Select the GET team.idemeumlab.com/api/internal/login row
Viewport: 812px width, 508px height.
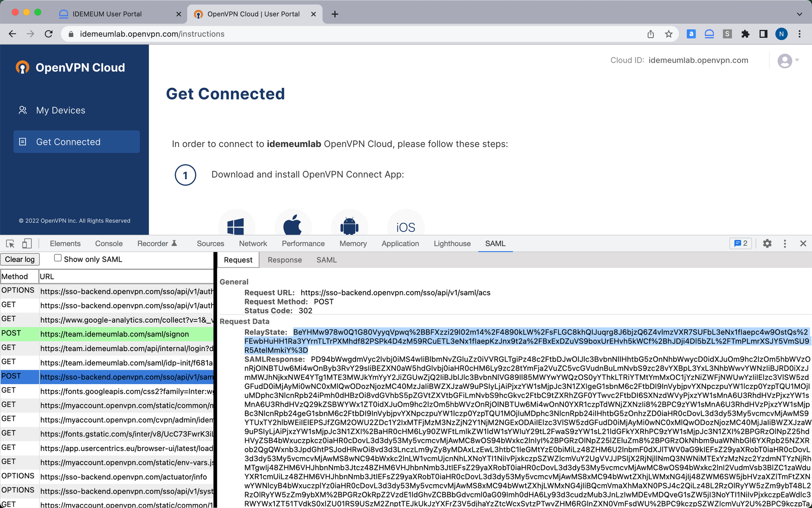tap(107, 348)
